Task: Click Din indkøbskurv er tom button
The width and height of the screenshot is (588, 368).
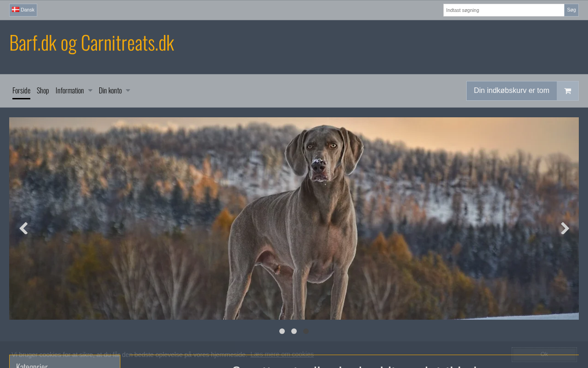Action: pyautogui.click(x=511, y=91)
